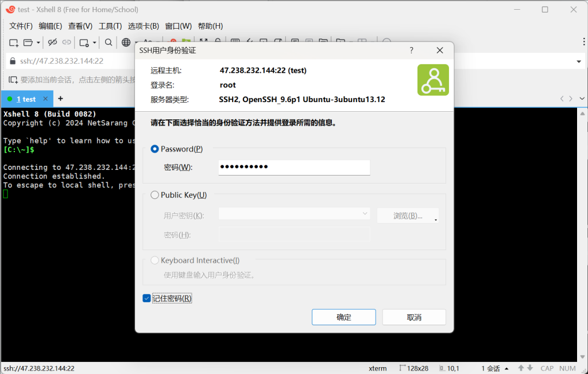
Task: Add a new tab with plus button
Action: pyautogui.click(x=60, y=99)
